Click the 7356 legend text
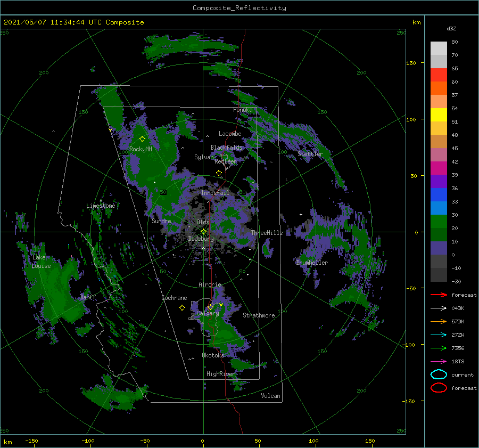 tap(458, 348)
